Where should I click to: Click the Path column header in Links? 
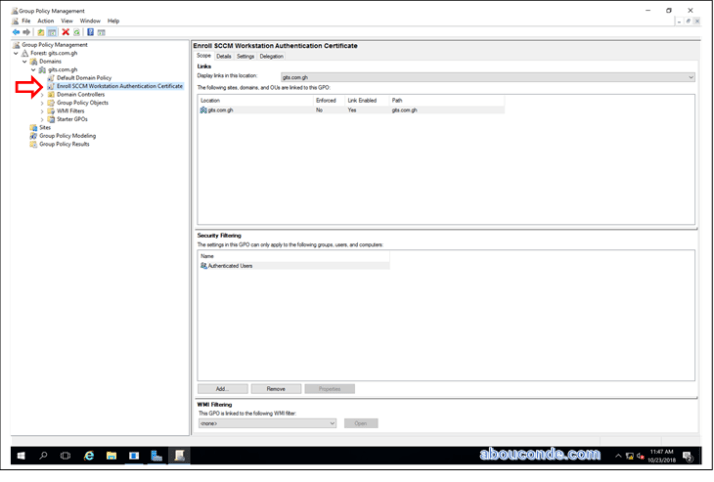(x=446, y=100)
